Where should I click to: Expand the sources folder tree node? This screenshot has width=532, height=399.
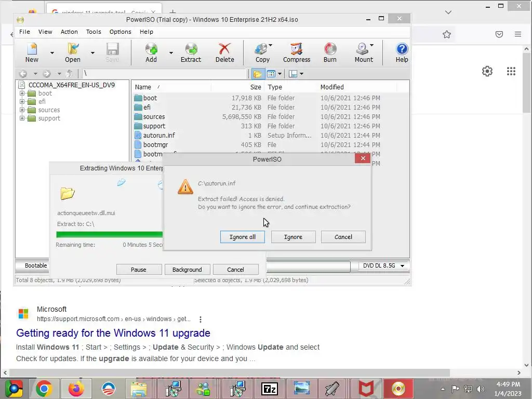[x=22, y=110]
